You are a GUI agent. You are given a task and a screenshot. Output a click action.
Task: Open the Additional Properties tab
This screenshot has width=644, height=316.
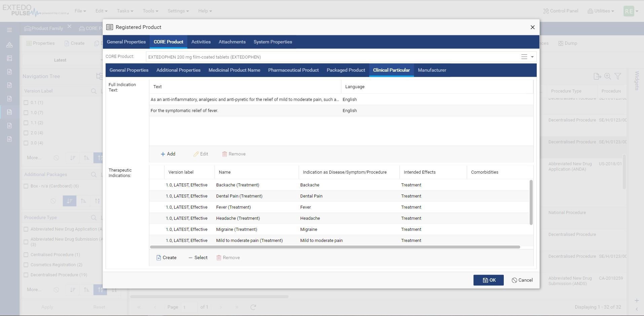[178, 70]
